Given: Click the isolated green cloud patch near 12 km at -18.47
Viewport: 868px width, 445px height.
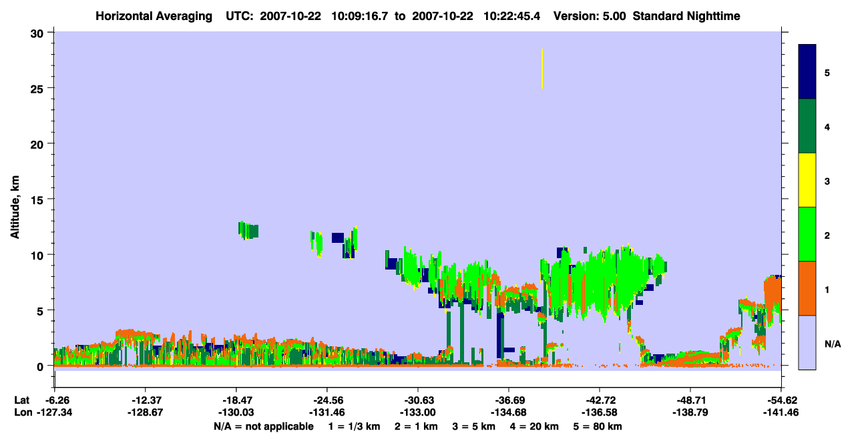Looking at the screenshot, I should 248,230.
